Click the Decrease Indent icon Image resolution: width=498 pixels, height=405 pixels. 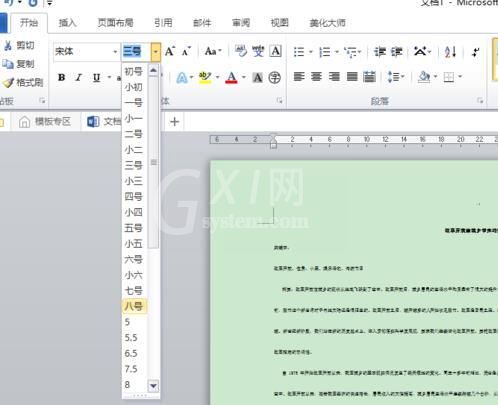pyautogui.click(x=379, y=52)
